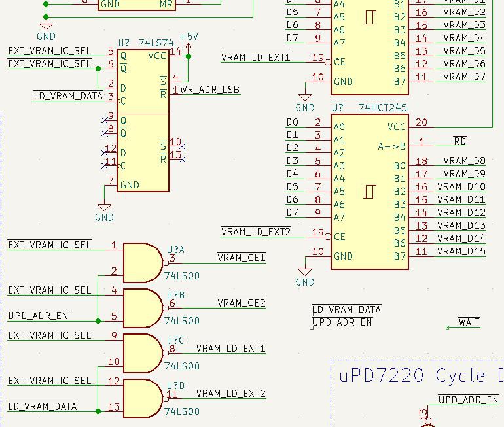Select the U?A NAND gate symbol
This screenshot has height=427, width=504.
pos(141,262)
